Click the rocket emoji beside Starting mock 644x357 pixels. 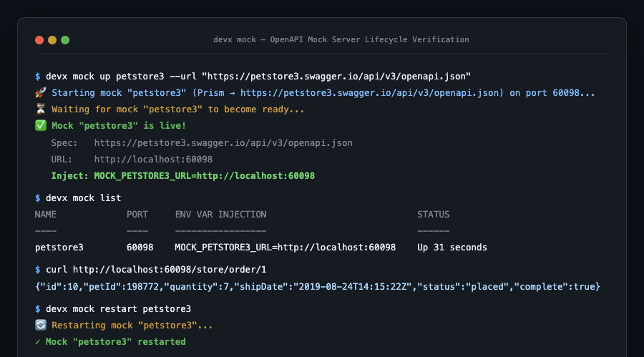[x=40, y=93]
